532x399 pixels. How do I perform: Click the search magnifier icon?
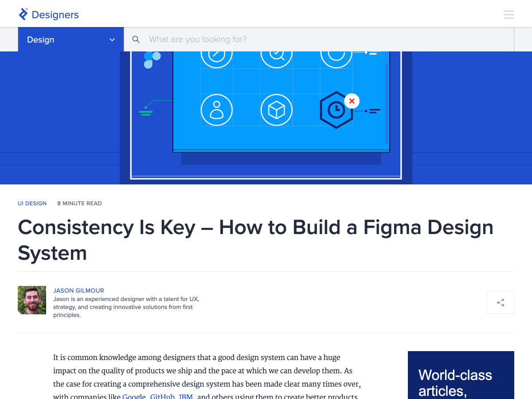(x=136, y=39)
